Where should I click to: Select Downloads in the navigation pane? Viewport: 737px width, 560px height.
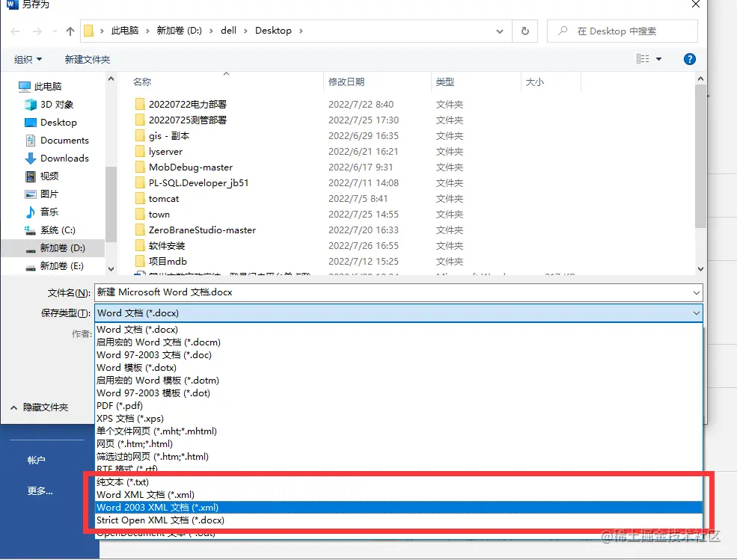[x=56, y=158]
